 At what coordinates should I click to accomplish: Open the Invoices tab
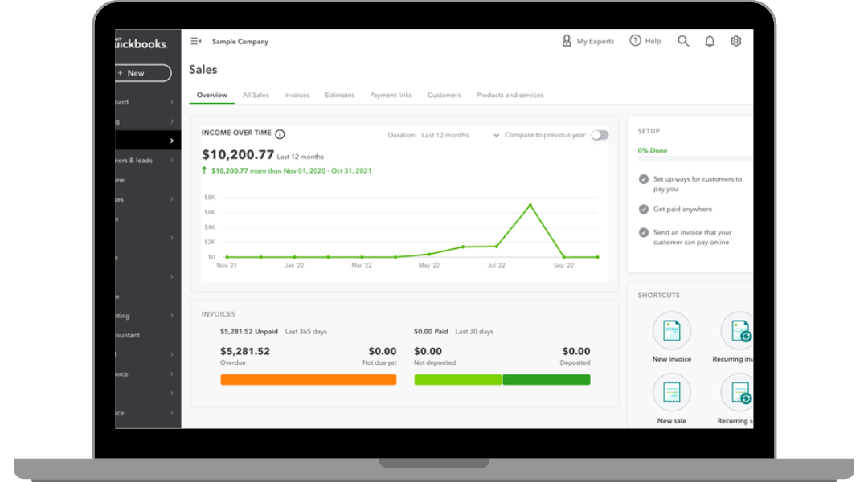(297, 96)
